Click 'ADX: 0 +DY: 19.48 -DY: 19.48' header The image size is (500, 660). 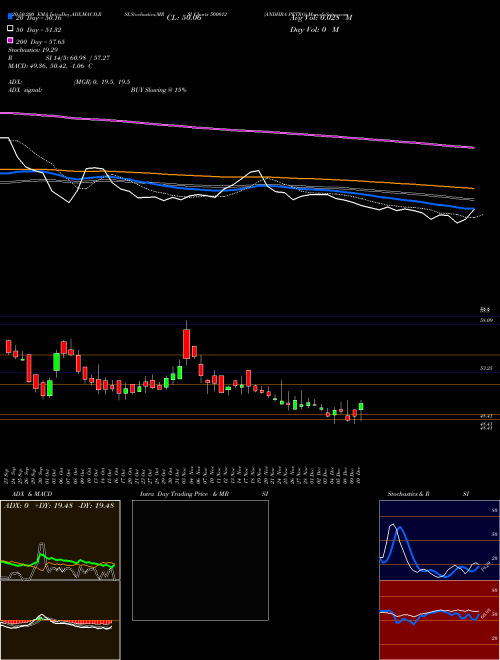pyautogui.click(x=59, y=506)
